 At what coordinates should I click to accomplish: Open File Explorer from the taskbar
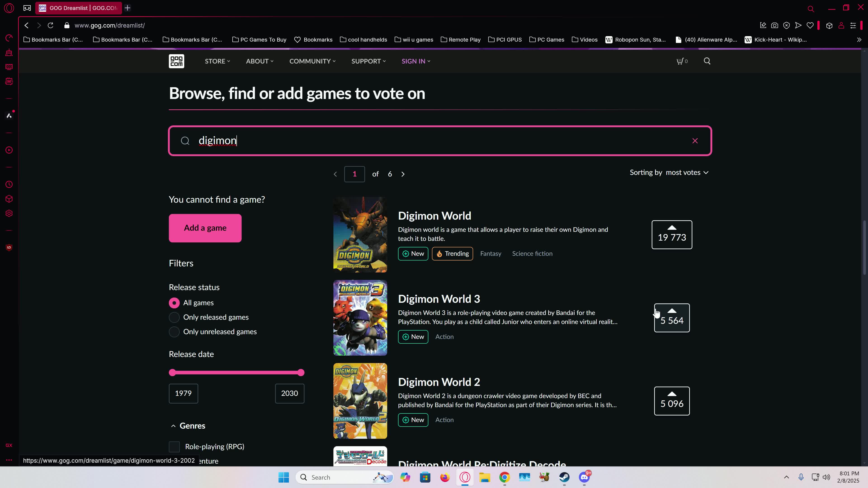[485, 477]
